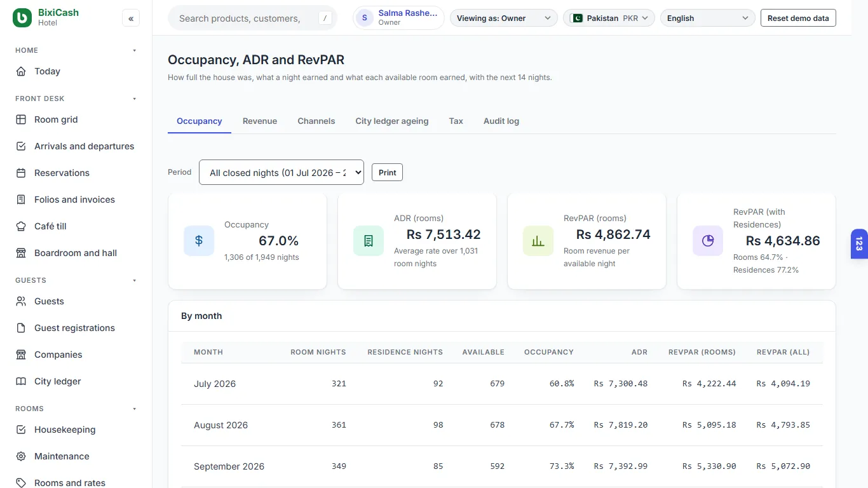The height and width of the screenshot is (488, 868).
Task: Open the Pakistan PKR country dropdown
Action: [x=609, y=18]
